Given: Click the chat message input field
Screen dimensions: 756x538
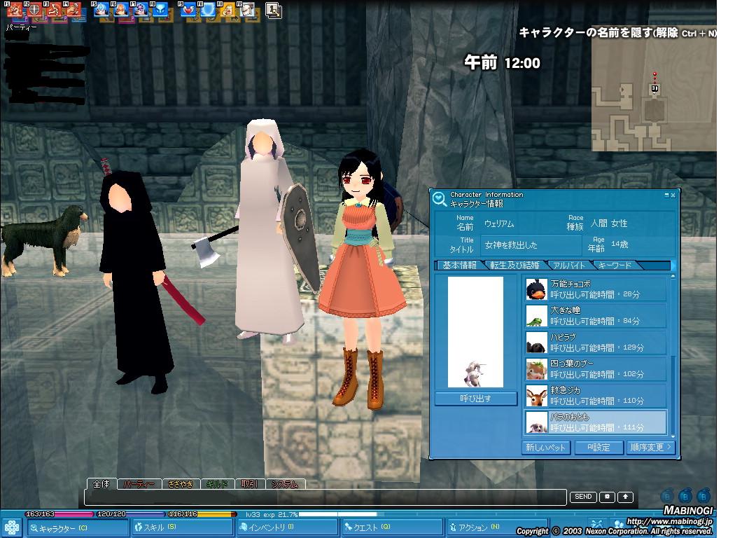Looking at the screenshot, I should [325, 497].
